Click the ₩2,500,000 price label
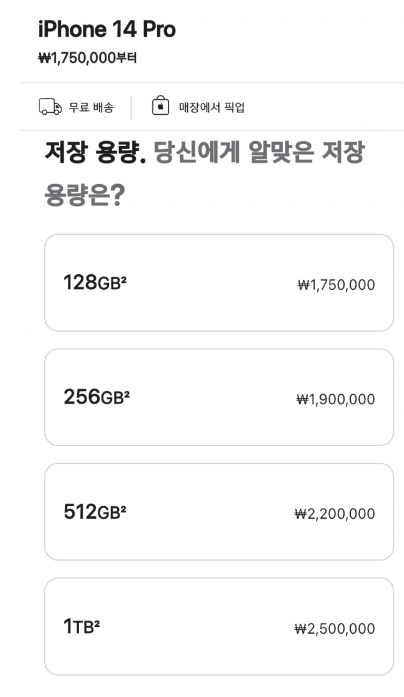 (335, 629)
